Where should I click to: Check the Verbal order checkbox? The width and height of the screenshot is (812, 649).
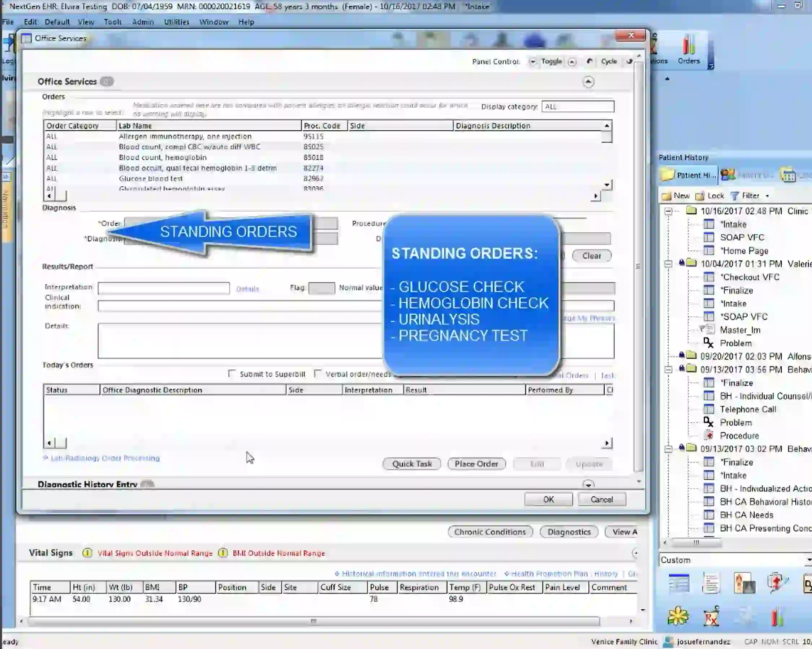click(318, 374)
